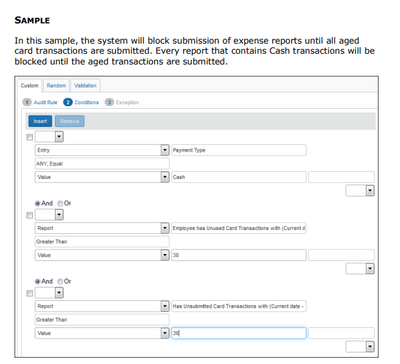Check the checkbox for the Unsubmitted Card Transactions condition
The width and height of the screenshot is (400, 364).
pos(30,293)
